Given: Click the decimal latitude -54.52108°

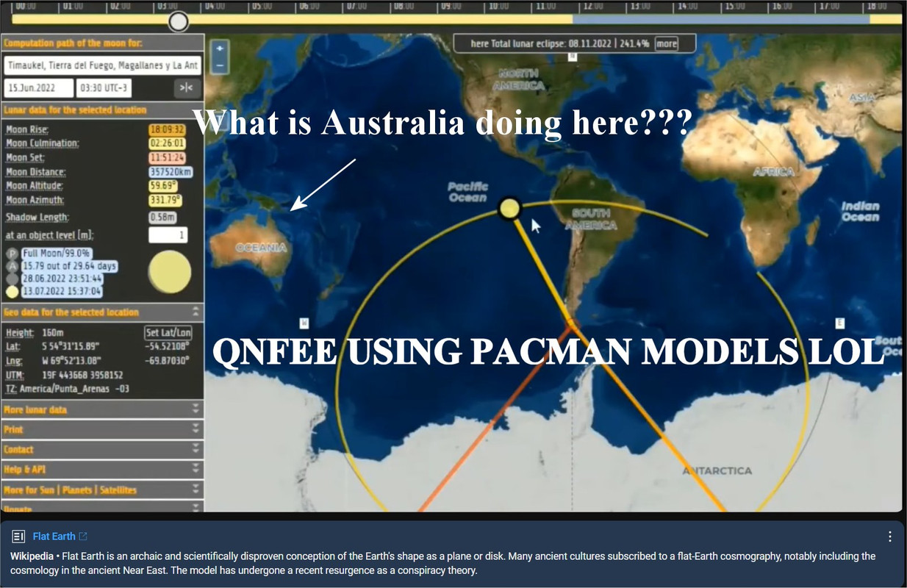Looking at the screenshot, I should [x=167, y=346].
